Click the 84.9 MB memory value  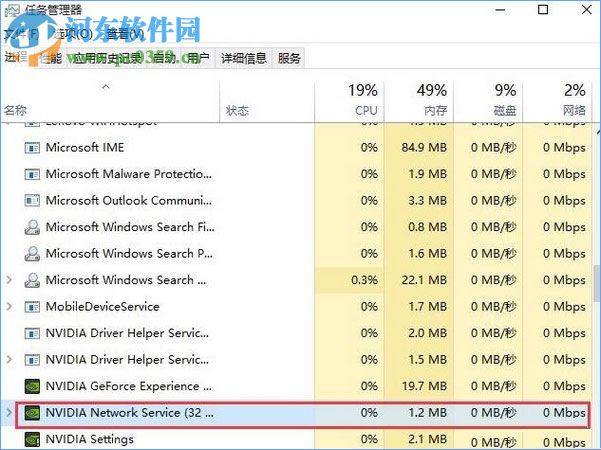point(424,148)
